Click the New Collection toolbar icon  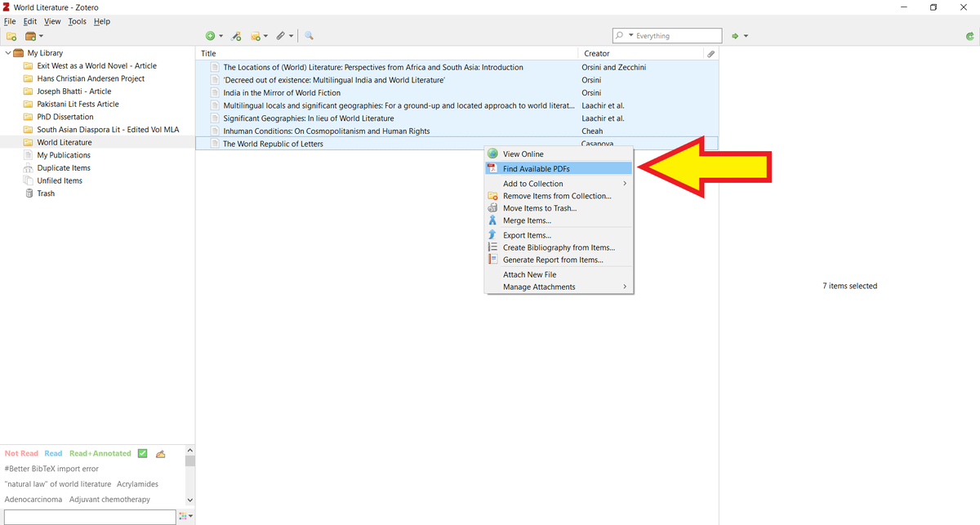[x=11, y=36]
